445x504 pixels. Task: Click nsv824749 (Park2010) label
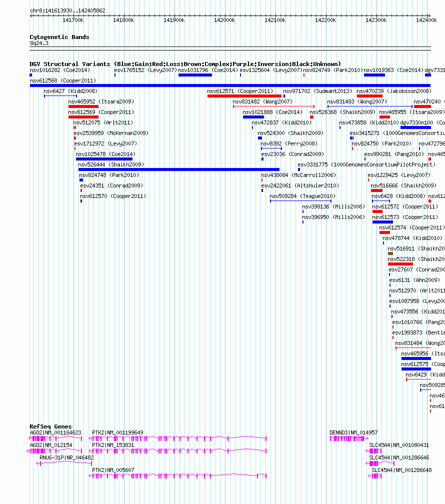333,70
